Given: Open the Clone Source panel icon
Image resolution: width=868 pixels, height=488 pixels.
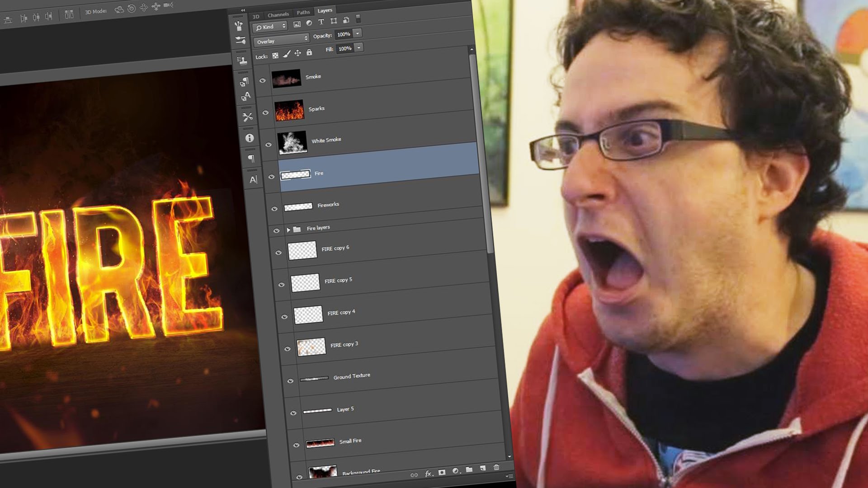Looking at the screenshot, I should (x=242, y=60).
